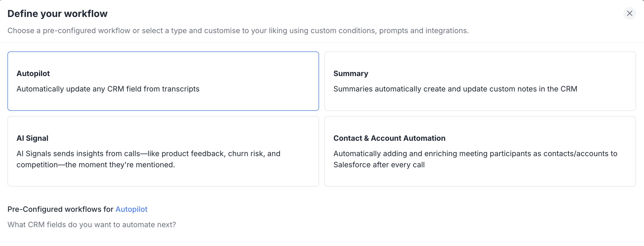Click the "Pre-Configured workflows for" label

tap(60, 209)
